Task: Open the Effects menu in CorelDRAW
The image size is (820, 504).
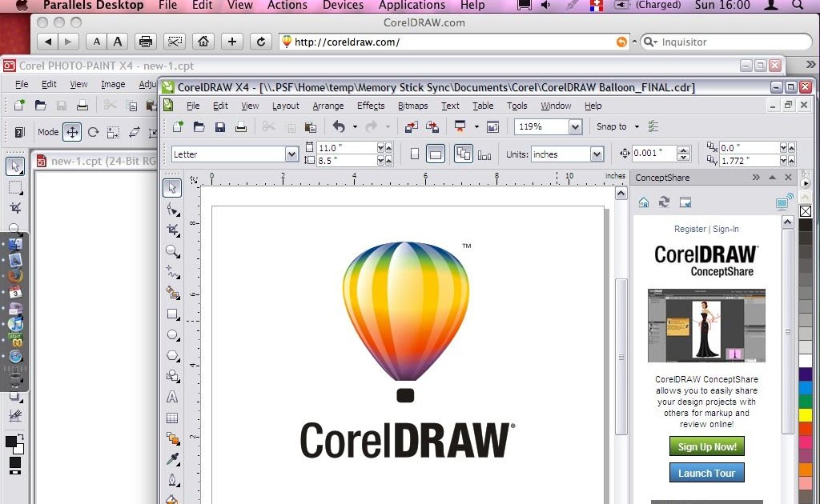Action: [x=371, y=106]
